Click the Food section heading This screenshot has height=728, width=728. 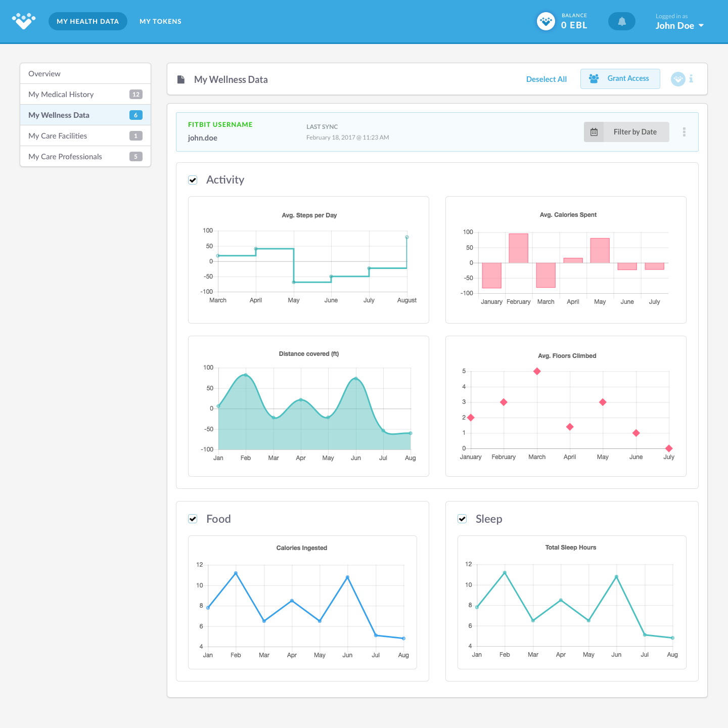click(218, 519)
